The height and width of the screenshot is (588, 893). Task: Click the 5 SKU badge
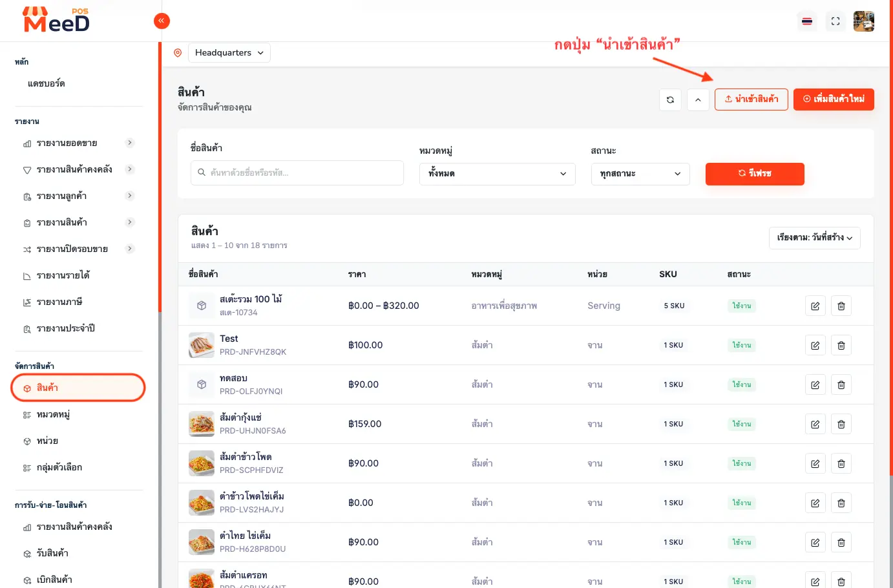click(x=674, y=306)
